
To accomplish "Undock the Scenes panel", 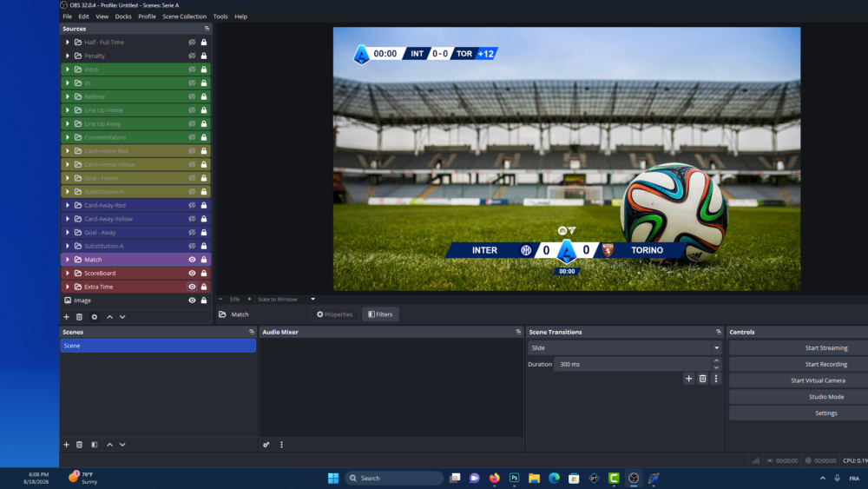I will pos(252,333).
